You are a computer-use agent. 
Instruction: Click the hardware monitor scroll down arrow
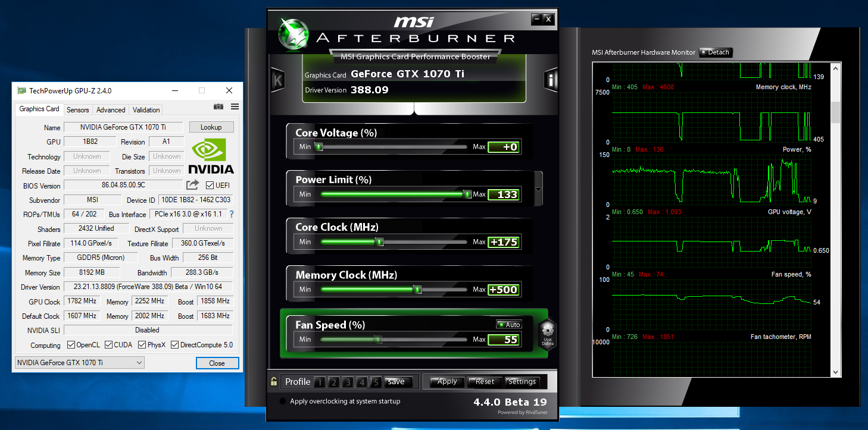[x=836, y=372]
